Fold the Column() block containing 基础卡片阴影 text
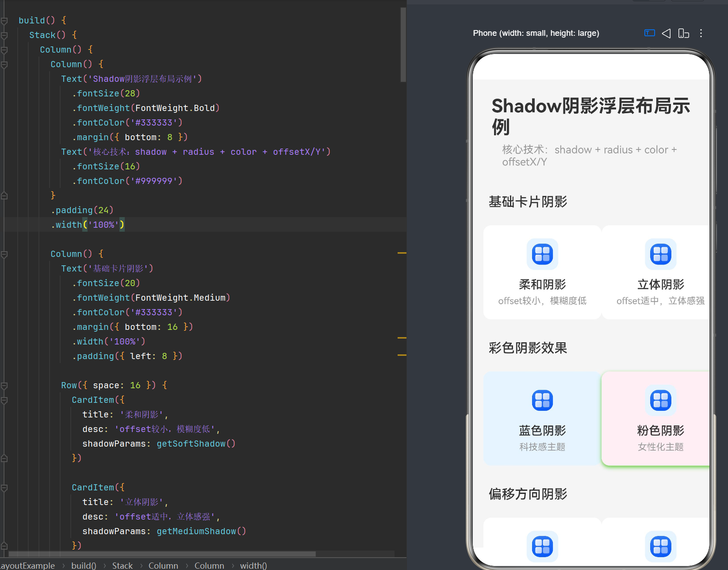Screen dimensions: 728x570 (4, 254)
